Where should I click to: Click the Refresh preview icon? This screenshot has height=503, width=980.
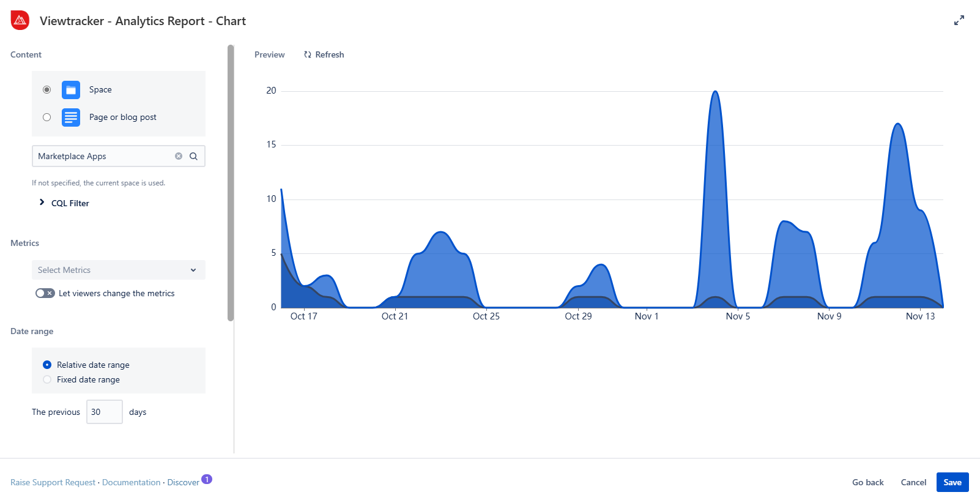point(308,54)
